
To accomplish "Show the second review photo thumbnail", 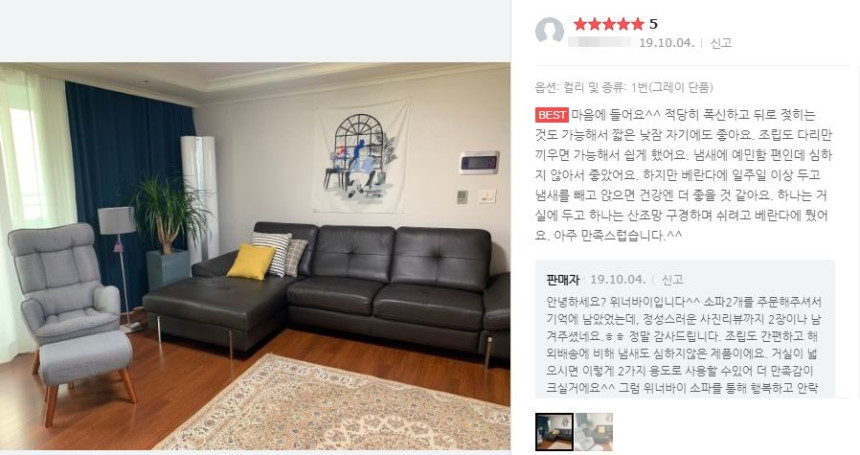I will (x=593, y=432).
